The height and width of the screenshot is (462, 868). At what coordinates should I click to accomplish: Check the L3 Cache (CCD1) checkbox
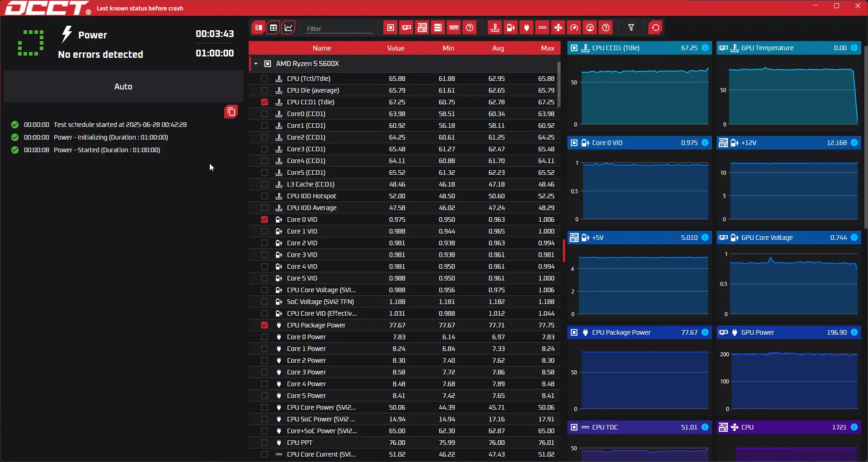click(x=264, y=184)
